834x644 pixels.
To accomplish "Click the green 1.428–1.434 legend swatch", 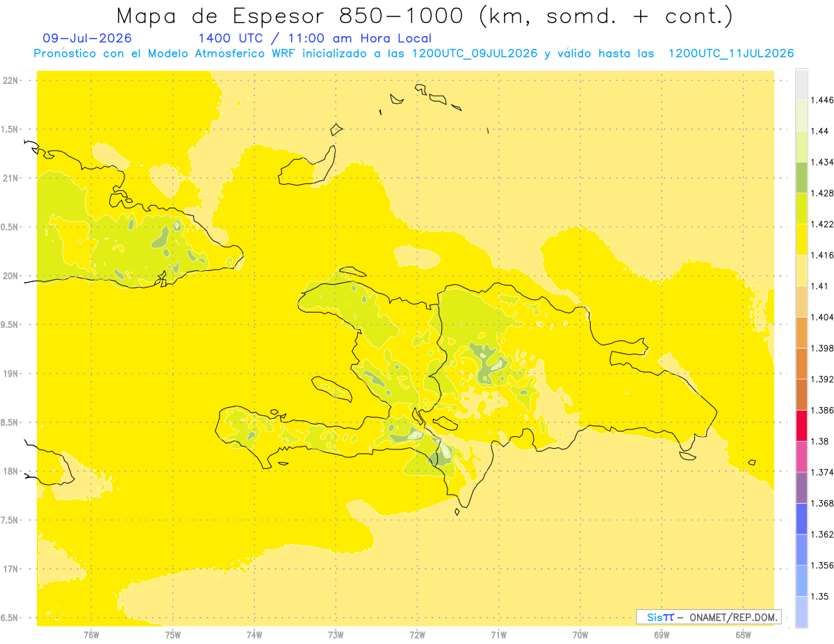I will (801, 178).
